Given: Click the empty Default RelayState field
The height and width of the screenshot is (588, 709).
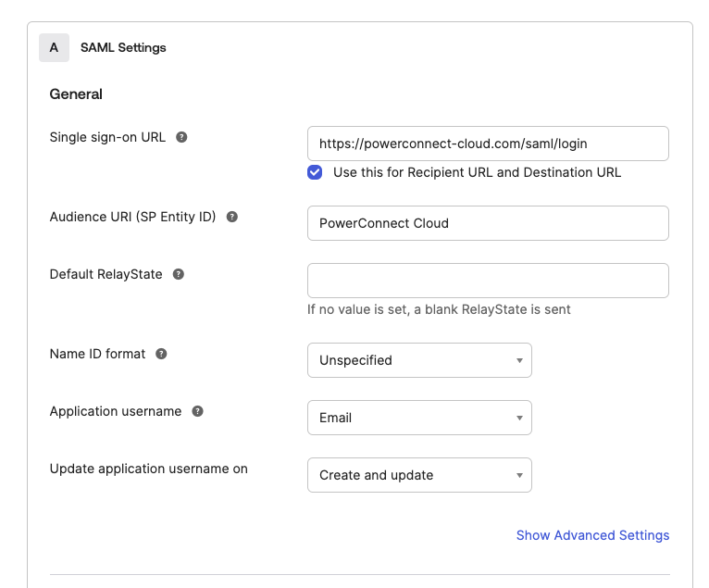Looking at the screenshot, I should pos(488,281).
